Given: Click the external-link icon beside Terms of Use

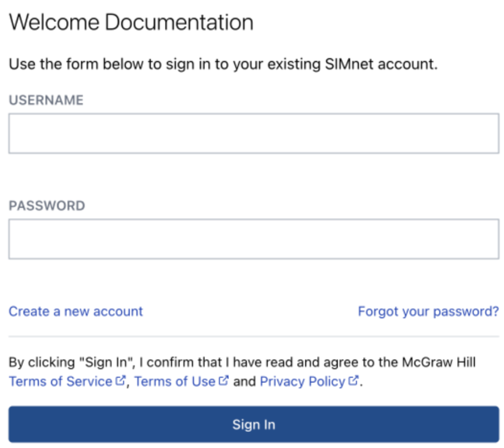Looking at the screenshot, I should 224,381.
